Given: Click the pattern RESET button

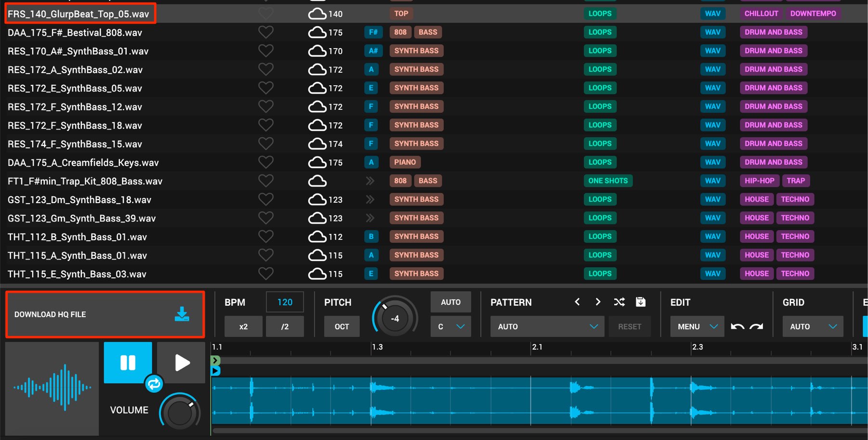Looking at the screenshot, I should [x=630, y=326].
